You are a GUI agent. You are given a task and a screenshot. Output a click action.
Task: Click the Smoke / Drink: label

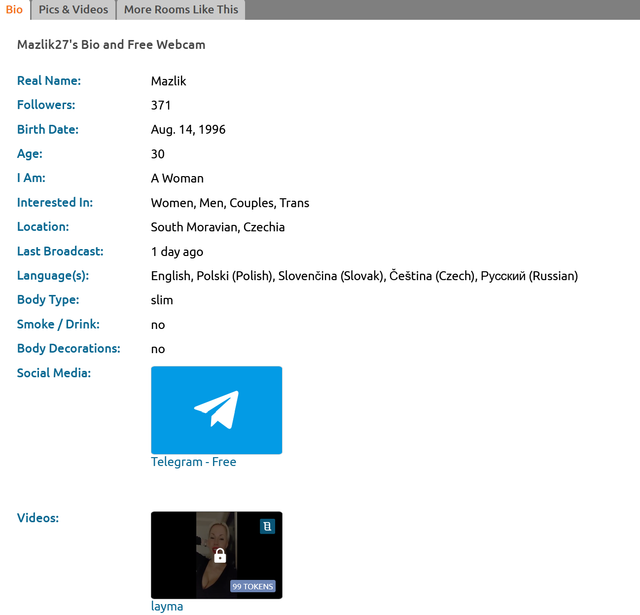pyautogui.click(x=58, y=324)
